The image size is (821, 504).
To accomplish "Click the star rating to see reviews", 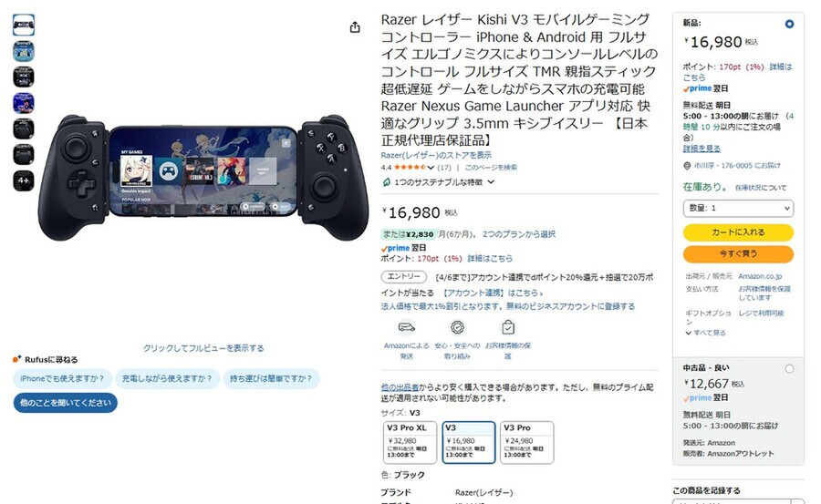I will tap(410, 168).
